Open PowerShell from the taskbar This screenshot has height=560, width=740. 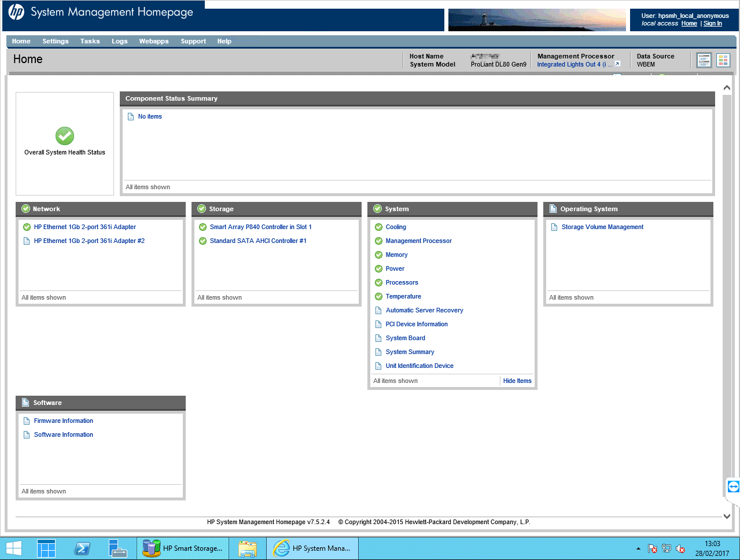(82, 548)
